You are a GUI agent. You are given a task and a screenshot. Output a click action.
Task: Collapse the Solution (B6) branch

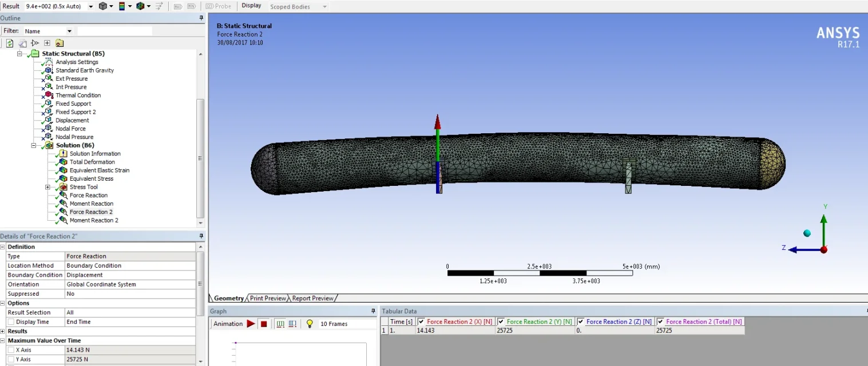(34, 145)
